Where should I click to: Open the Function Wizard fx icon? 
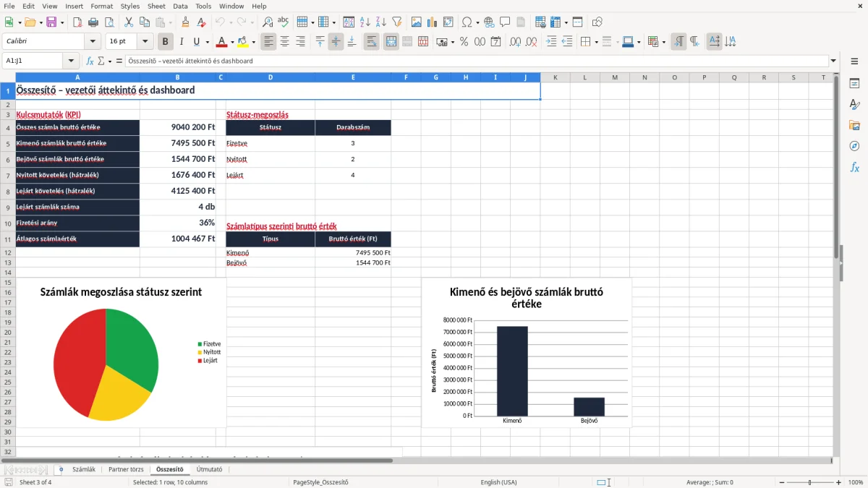(x=90, y=61)
